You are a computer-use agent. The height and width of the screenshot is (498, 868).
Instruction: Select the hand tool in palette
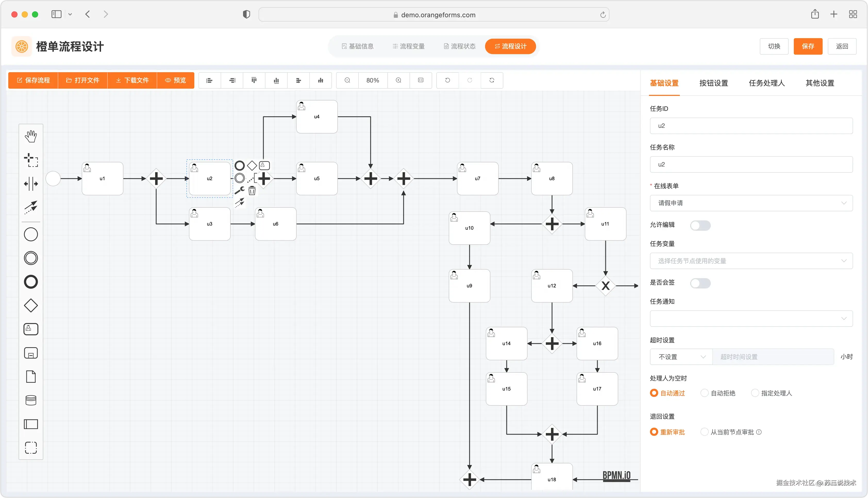31,136
